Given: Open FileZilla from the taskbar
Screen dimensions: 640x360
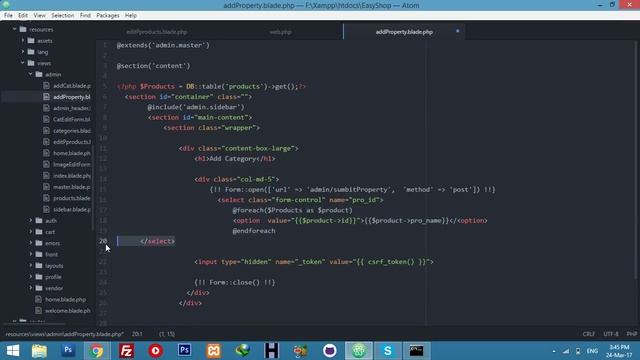Looking at the screenshot, I should click(x=126, y=351).
